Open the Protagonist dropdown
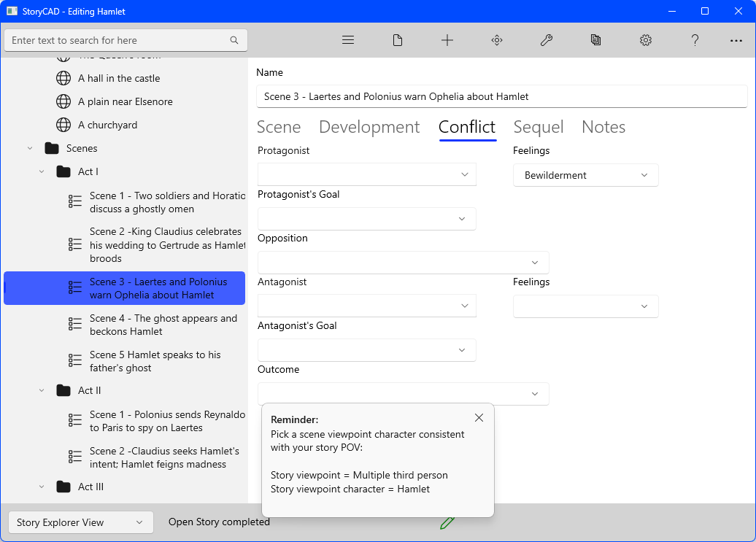This screenshot has width=756, height=542. click(x=366, y=174)
